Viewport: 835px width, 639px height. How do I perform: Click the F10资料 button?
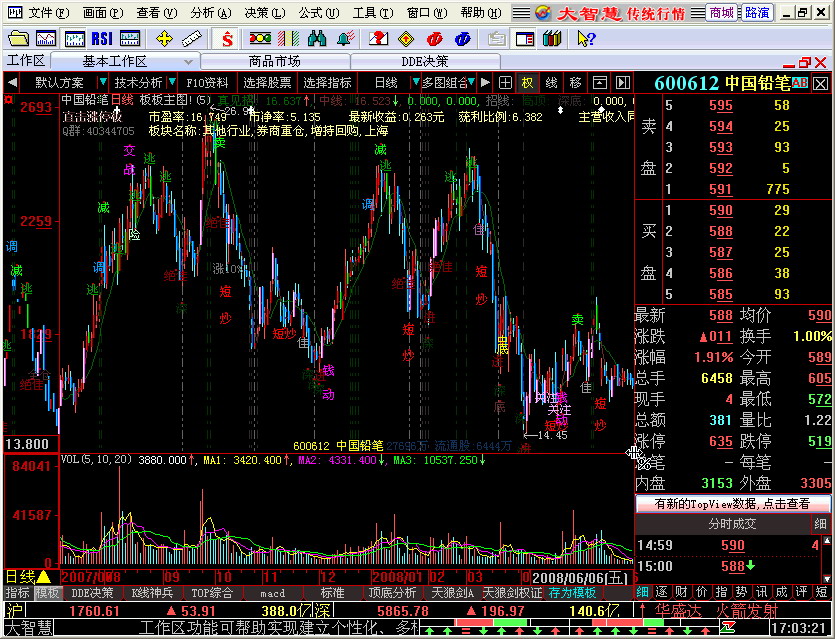coord(207,83)
